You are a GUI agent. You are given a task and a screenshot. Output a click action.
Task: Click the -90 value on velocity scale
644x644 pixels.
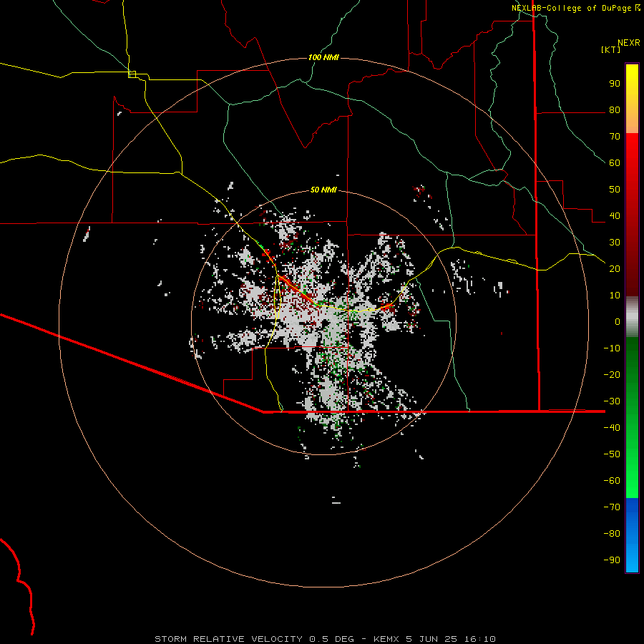(x=612, y=560)
